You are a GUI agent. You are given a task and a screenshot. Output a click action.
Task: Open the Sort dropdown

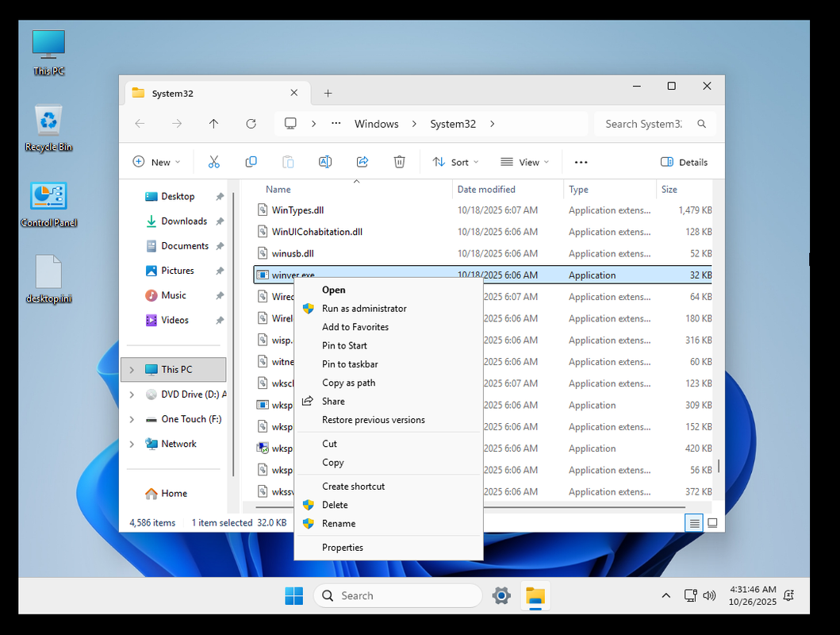tap(456, 162)
